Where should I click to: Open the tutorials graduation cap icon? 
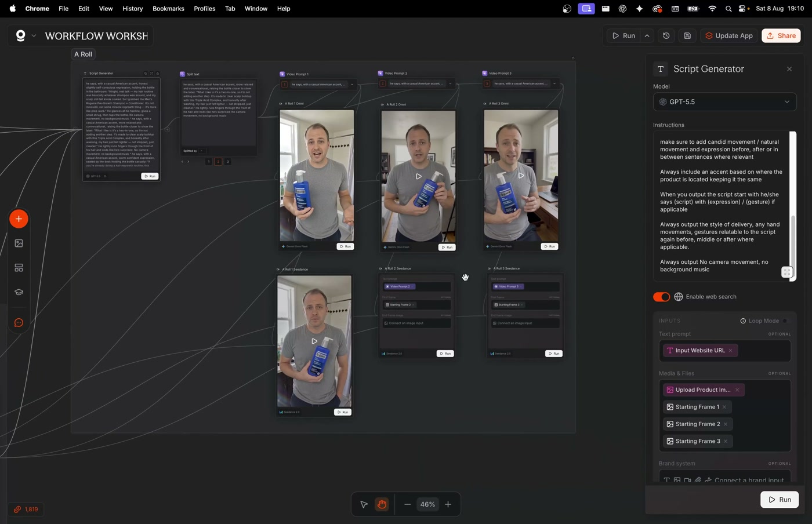coord(19,292)
